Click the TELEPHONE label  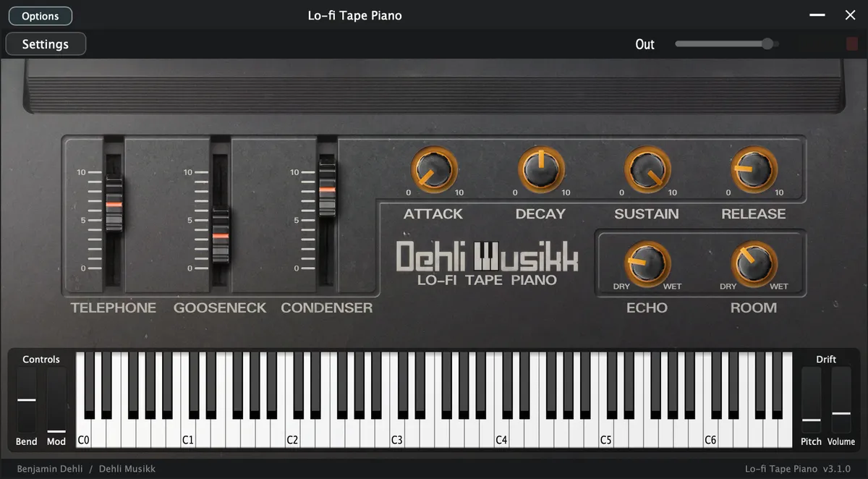[x=114, y=308]
